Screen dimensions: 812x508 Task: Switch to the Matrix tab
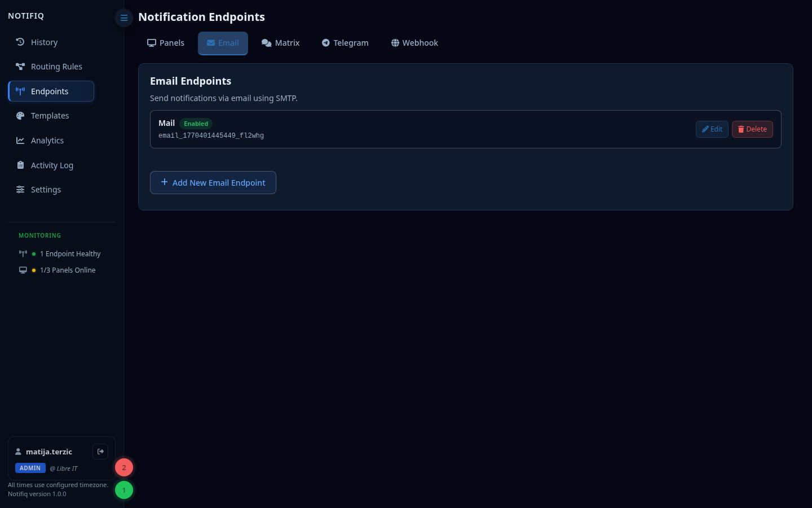click(280, 43)
